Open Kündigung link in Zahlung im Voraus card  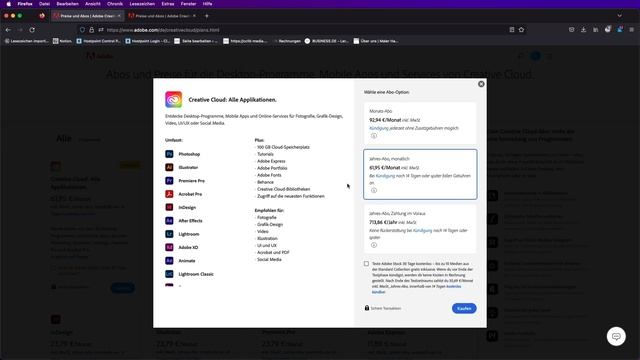click(422, 231)
